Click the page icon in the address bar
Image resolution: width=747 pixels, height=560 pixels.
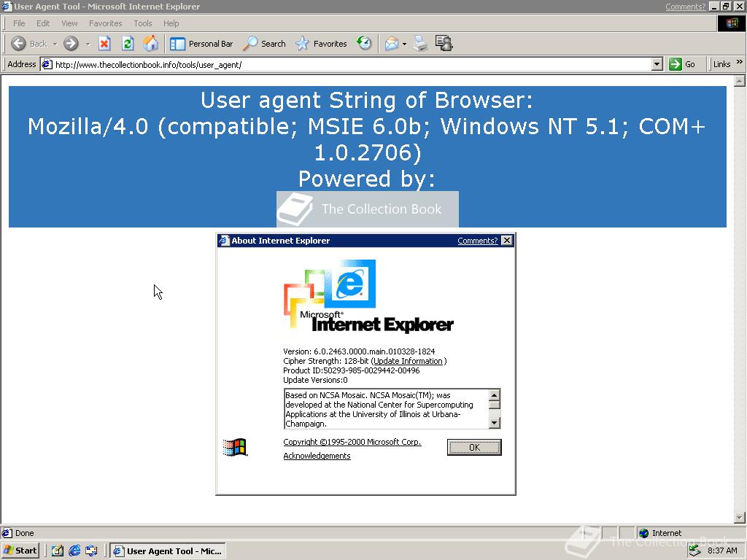coord(46,64)
